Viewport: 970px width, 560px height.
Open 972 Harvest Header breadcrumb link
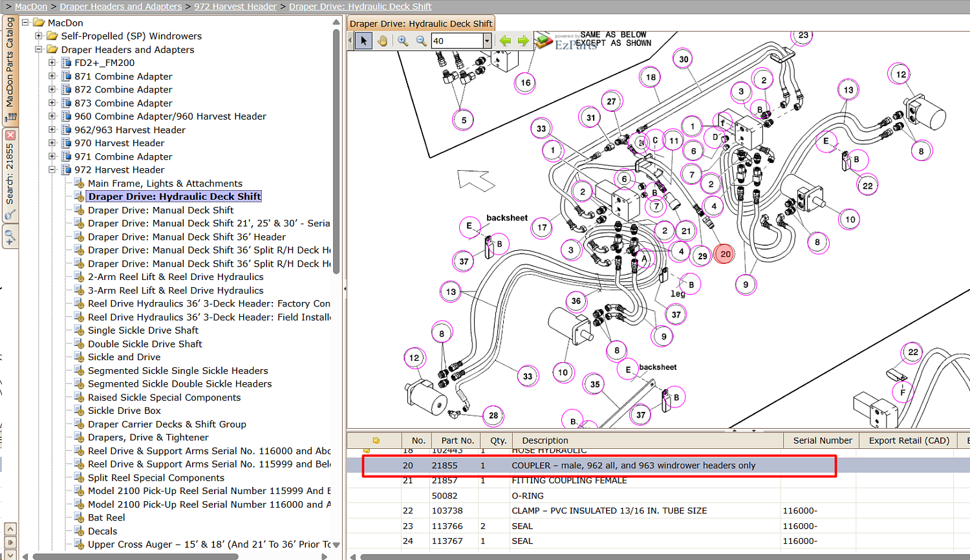tap(235, 6)
